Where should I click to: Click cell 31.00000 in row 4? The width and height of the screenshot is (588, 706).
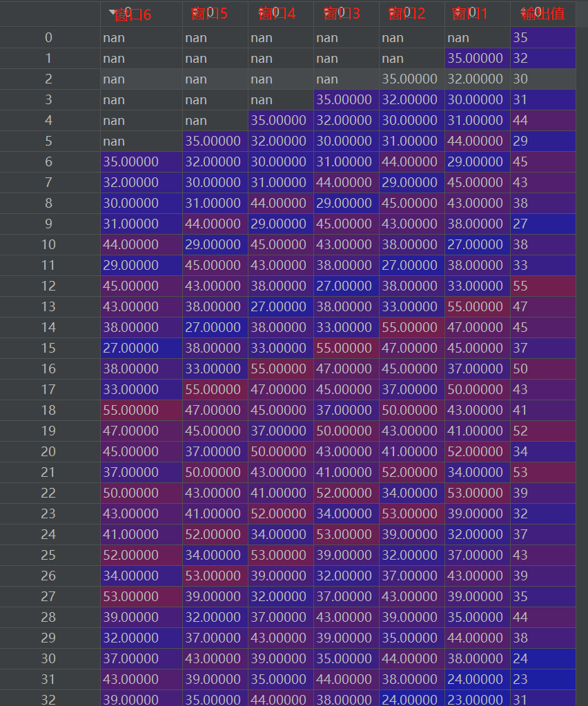(478, 120)
